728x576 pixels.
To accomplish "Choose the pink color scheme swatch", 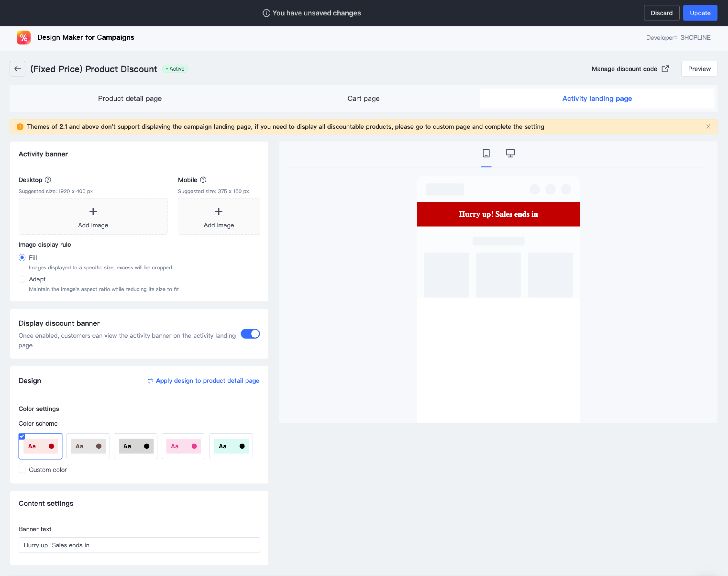I will pos(184,446).
